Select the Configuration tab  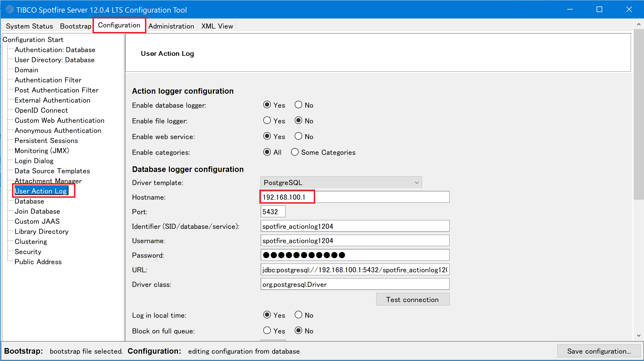click(x=119, y=25)
